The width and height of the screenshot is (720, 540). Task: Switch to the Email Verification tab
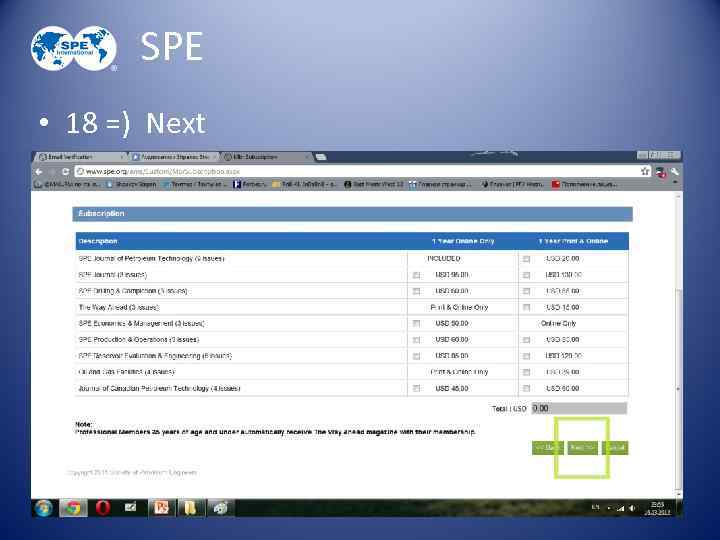[x=80, y=157]
